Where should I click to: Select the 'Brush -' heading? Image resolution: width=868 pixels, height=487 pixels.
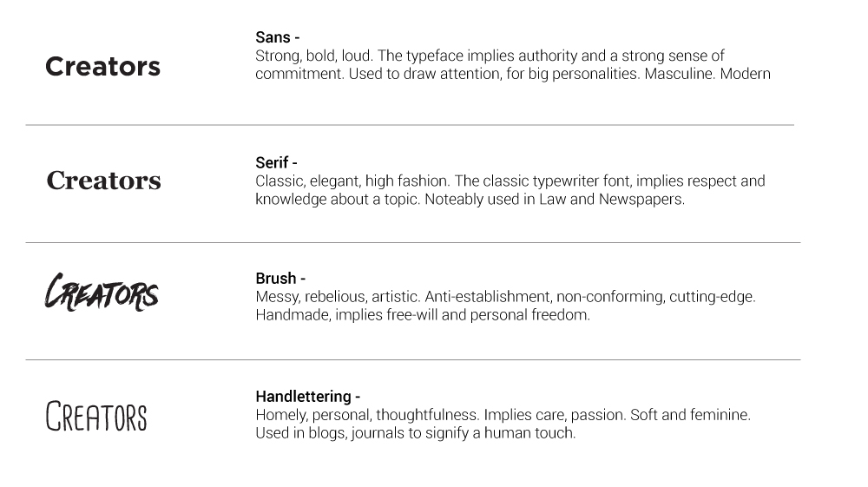[x=280, y=279]
